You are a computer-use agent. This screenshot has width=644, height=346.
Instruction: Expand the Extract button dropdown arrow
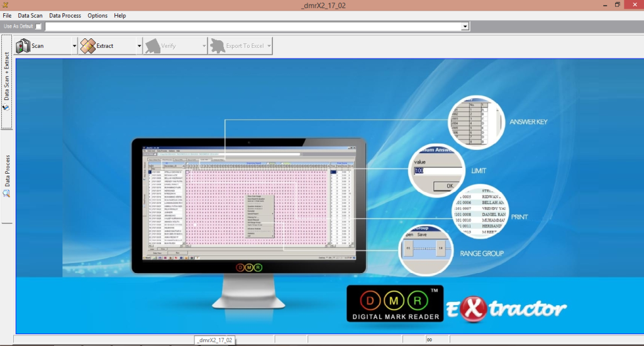coord(139,46)
